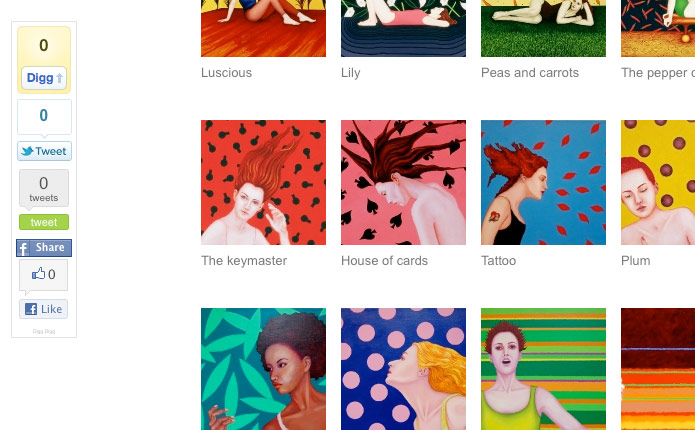695x430 pixels.
Task: Open the Tattoo painting thumbnail
Action: [543, 182]
